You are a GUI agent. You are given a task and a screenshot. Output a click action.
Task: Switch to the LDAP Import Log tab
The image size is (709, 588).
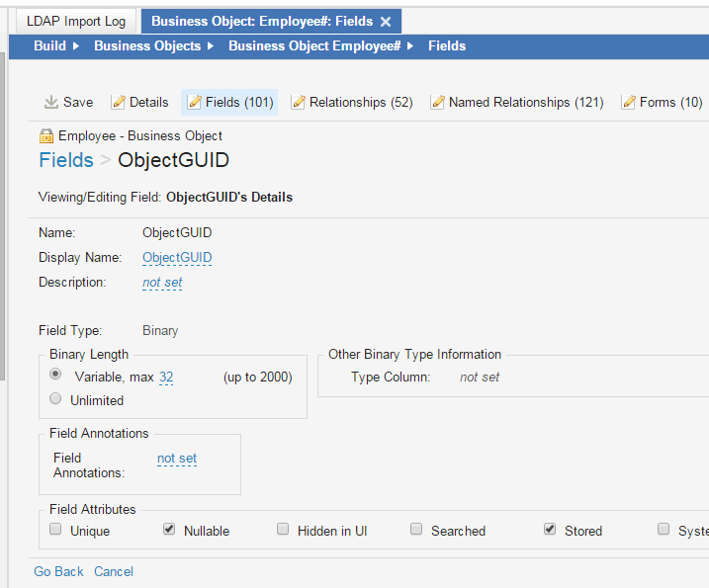[x=76, y=21]
